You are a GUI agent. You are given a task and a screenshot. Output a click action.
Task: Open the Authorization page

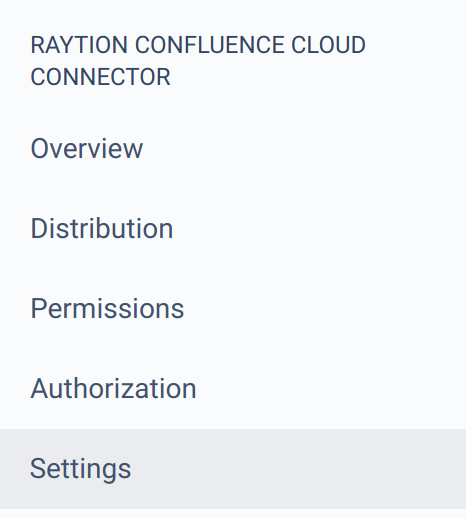pos(113,389)
